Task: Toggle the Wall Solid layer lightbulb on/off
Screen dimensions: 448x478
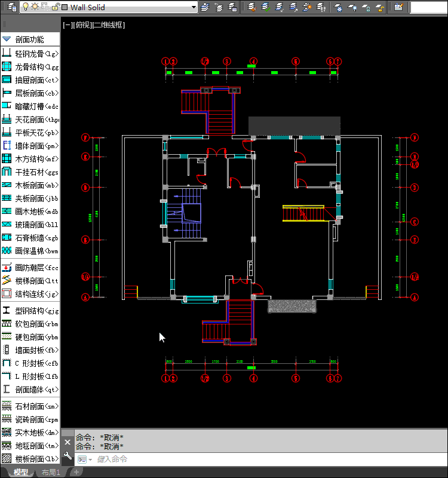Action: click(x=26, y=7)
